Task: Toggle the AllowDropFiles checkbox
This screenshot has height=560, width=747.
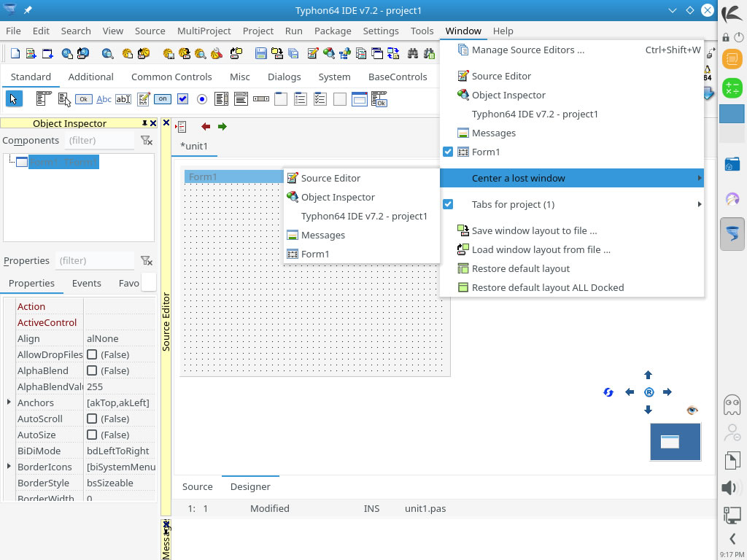Action: [x=92, y=355]
